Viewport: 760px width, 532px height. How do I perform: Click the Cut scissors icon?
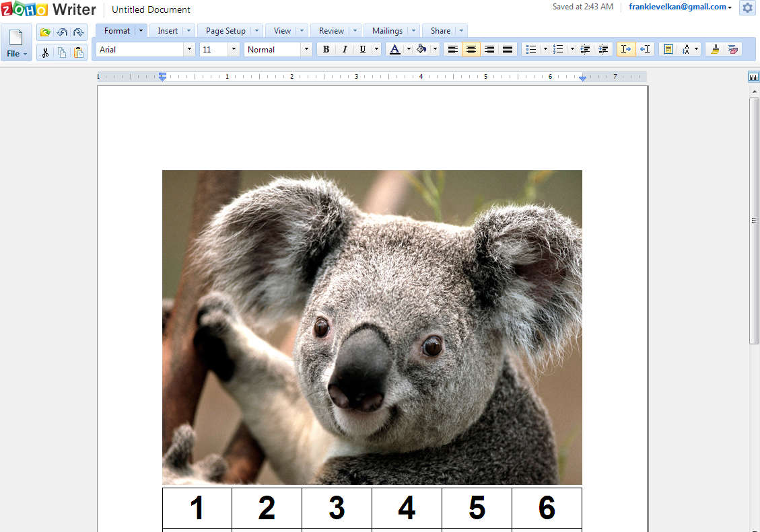tap(45, 52)
